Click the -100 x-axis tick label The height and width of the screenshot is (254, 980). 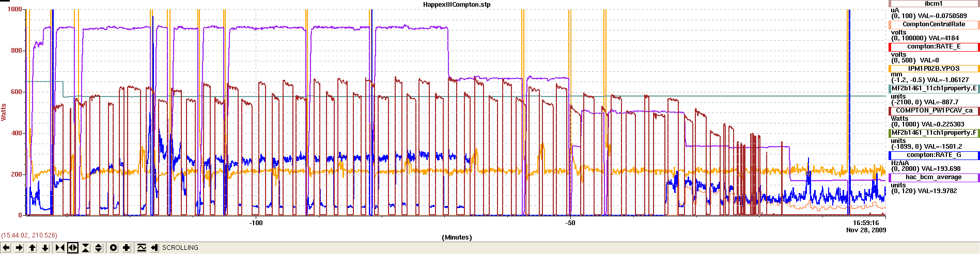tap(256, 223)
